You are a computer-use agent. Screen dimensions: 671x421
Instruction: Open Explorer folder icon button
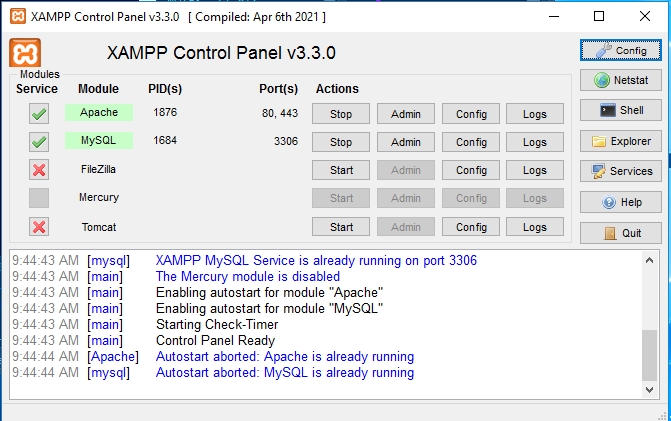[x=620, y=141]
